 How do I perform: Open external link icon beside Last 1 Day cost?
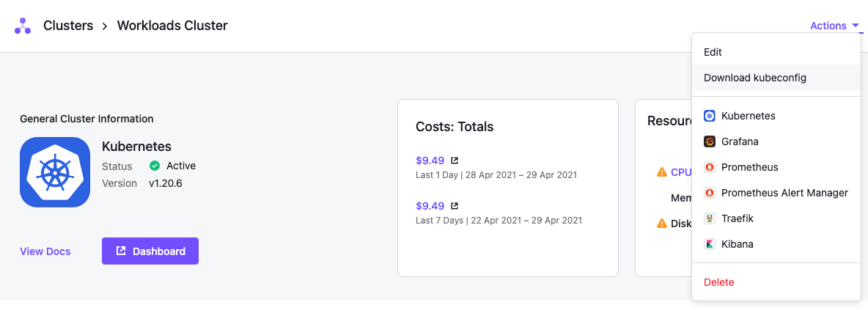coord(455,160)
